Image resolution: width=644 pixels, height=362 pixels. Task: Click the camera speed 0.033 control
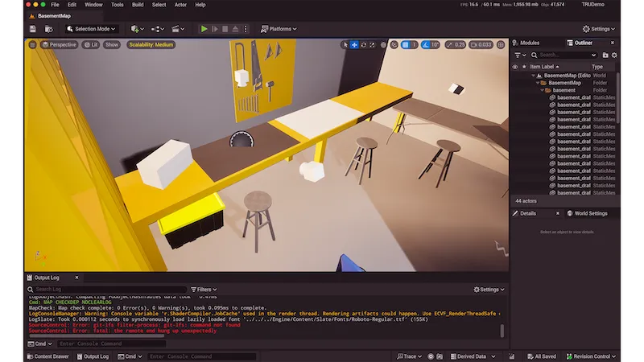481,45
